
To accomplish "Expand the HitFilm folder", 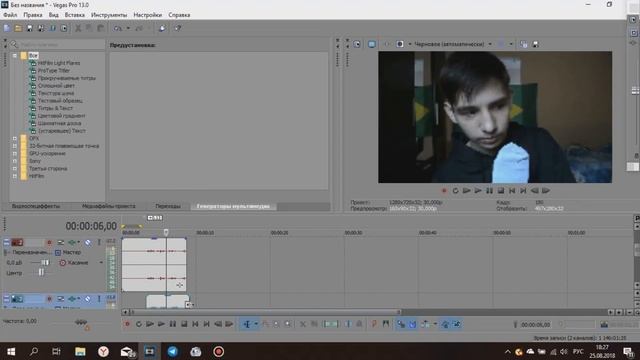I will click(15, 176).
